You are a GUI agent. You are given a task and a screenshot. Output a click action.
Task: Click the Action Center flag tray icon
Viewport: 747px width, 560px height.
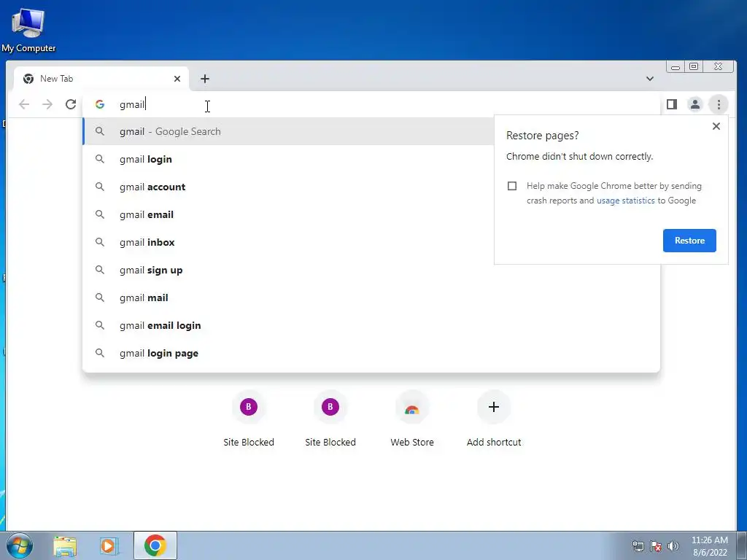click(656, 545)
